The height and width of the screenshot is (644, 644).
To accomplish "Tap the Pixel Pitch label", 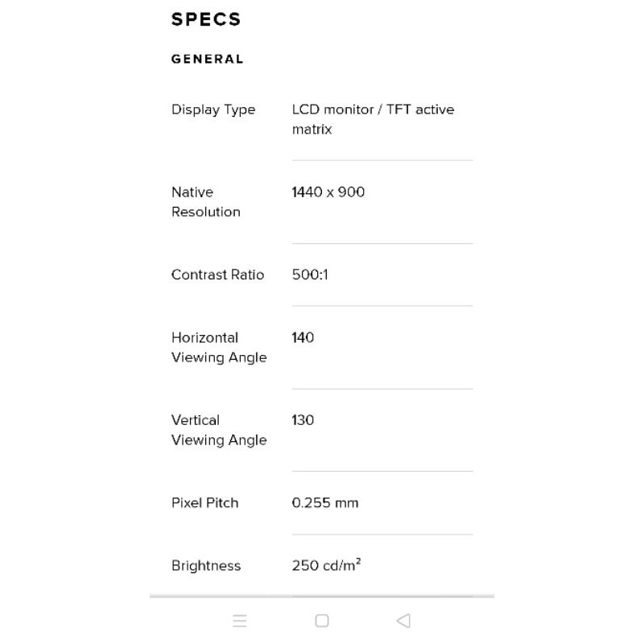I will click(x=204, y=502).
